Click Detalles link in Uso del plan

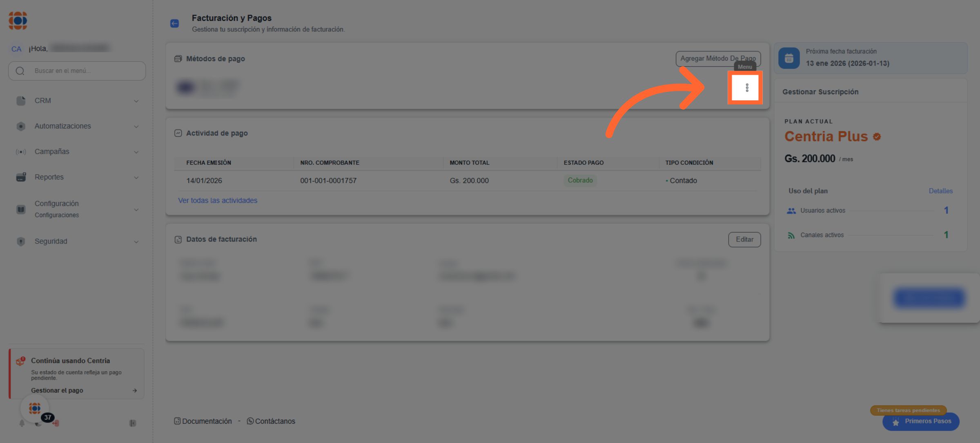pos(940,191)
